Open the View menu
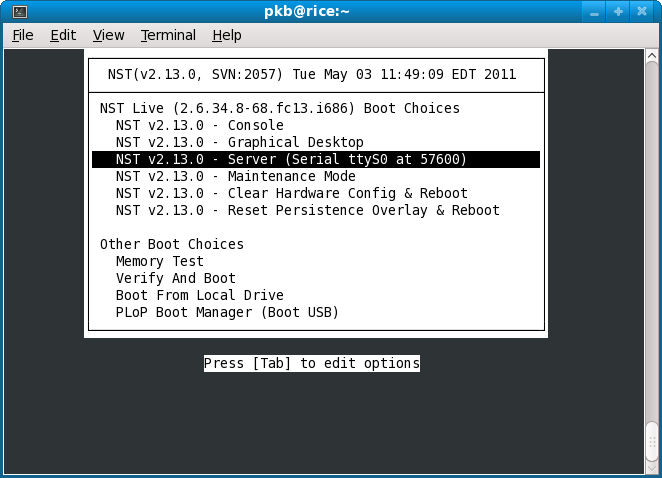The width and height of the screenshot is (662, 478). 109,35
